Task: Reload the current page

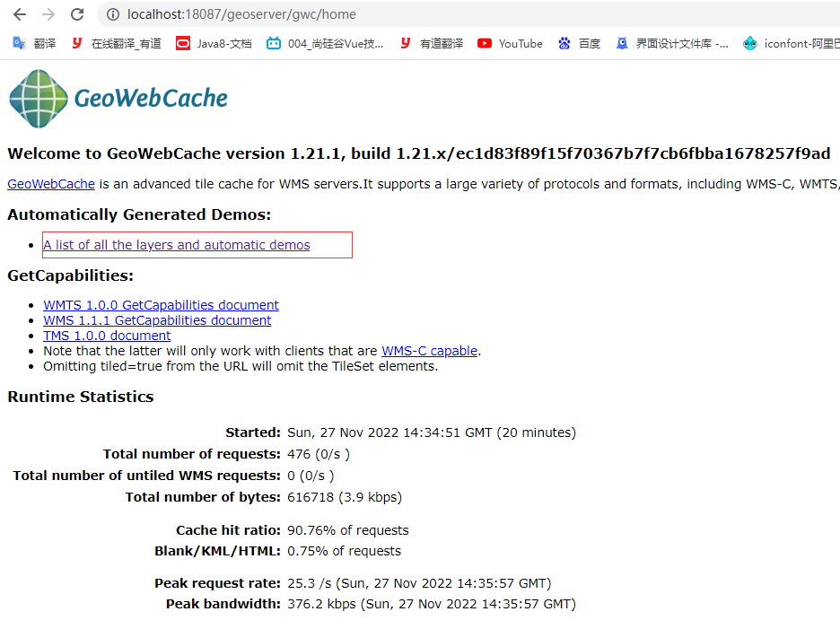Action: click(x=77, y=14)
